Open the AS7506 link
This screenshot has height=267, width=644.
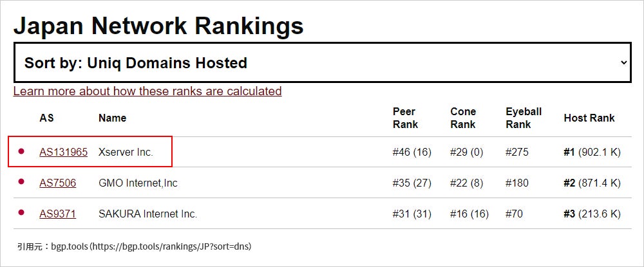pyautogui.click(x=57, y=183)
